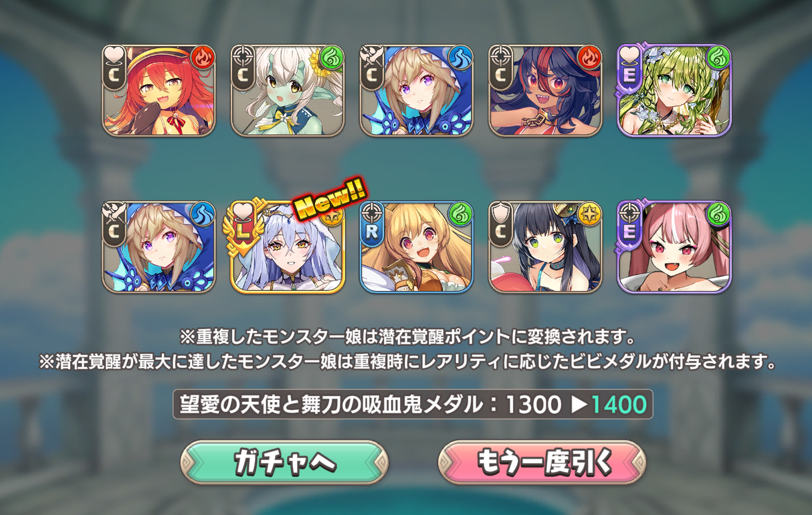Click the purple E badge on pink-haired card
Viewport: 812px width, 515px height.
(628, 223)
